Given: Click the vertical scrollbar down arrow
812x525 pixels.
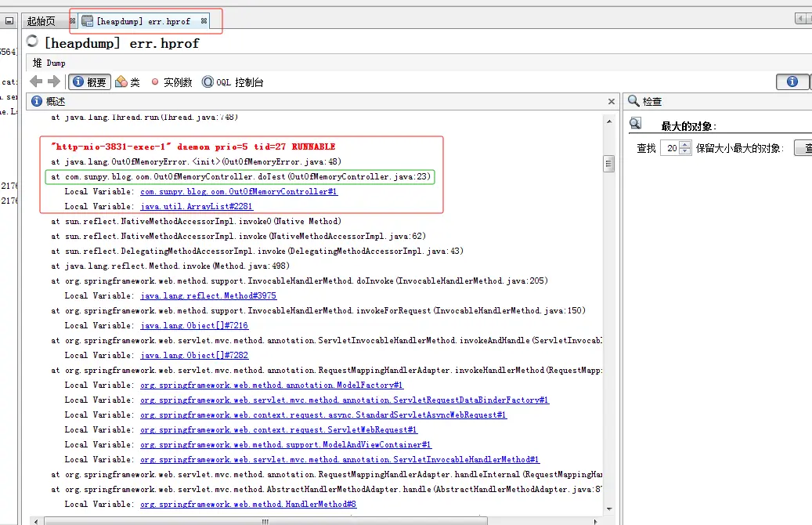Looking at the screenshot, I should (609, 509).
